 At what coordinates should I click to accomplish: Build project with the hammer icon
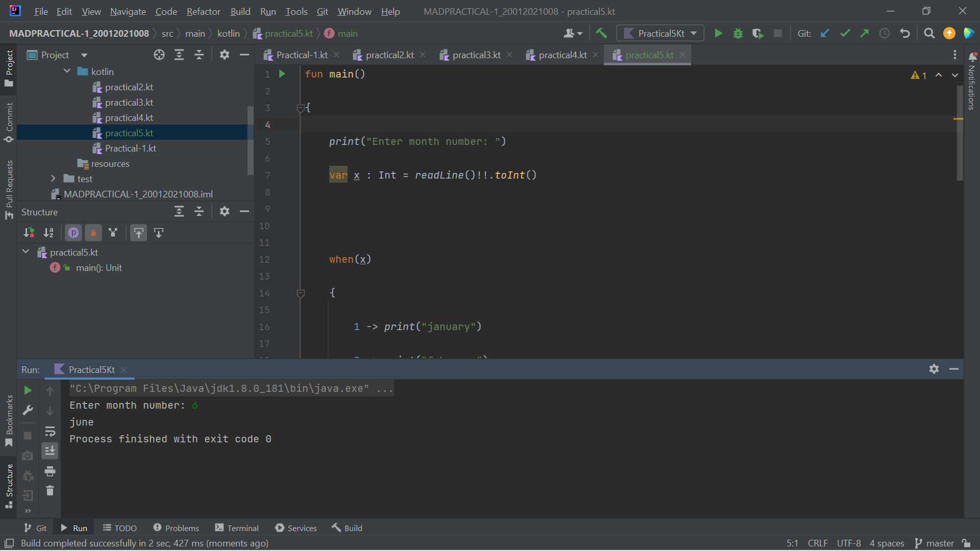(x=601, y=33)
